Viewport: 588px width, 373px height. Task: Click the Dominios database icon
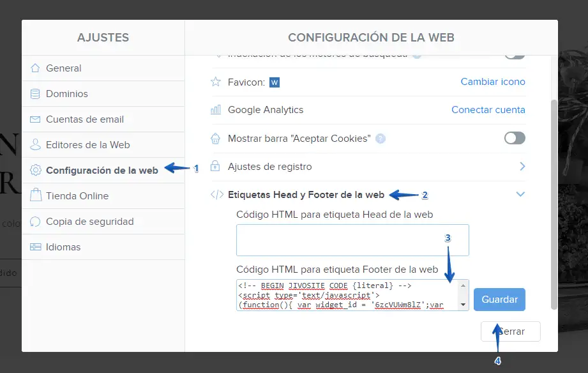coord(35,94)
